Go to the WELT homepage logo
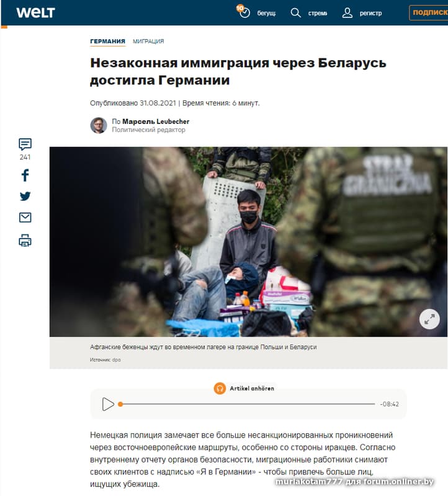This screenshot has height=496, width=448. 35,12
